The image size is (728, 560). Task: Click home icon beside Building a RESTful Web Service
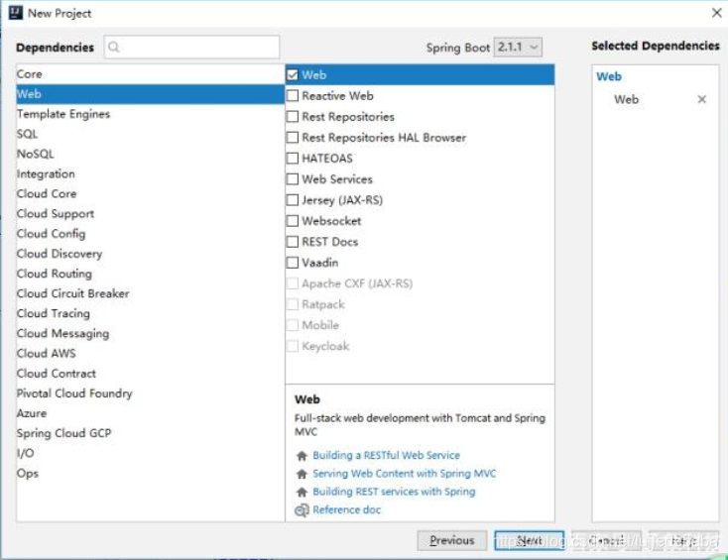pos(302,456)
